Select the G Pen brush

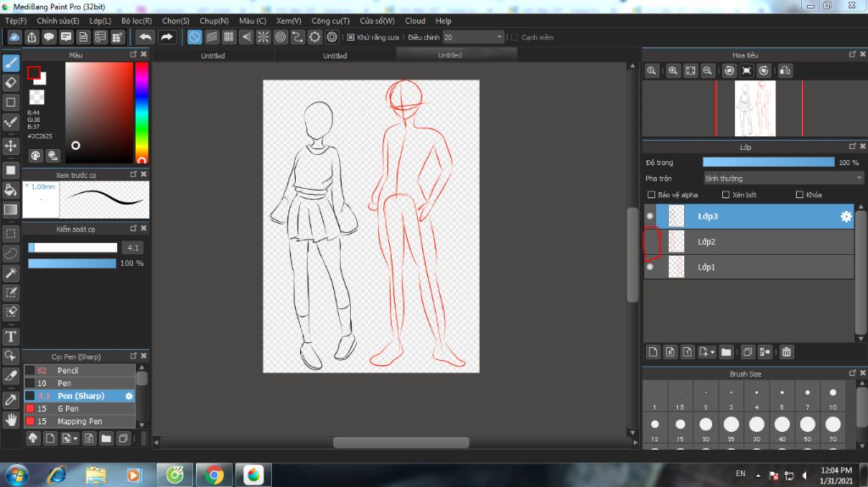[x=79, y=408]
